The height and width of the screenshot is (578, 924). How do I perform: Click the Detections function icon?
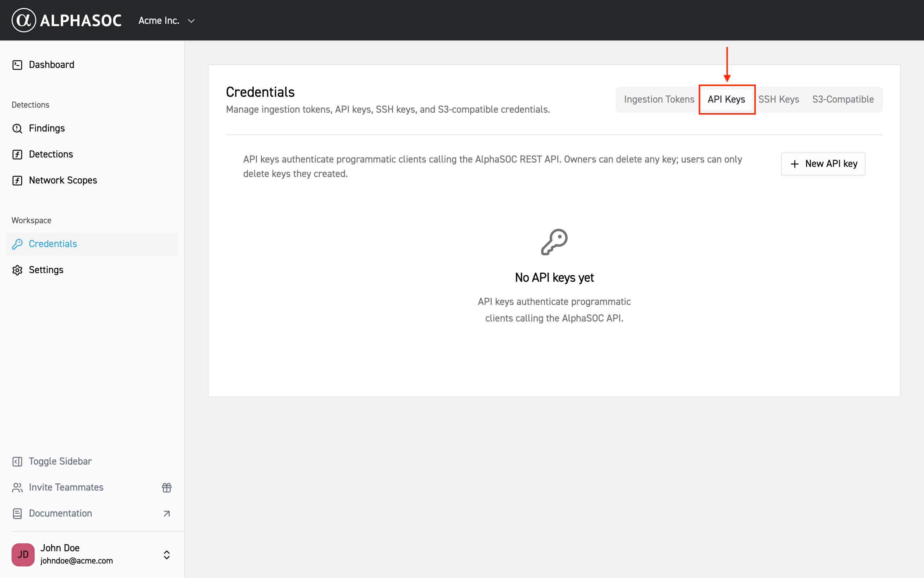click(17, 155)
